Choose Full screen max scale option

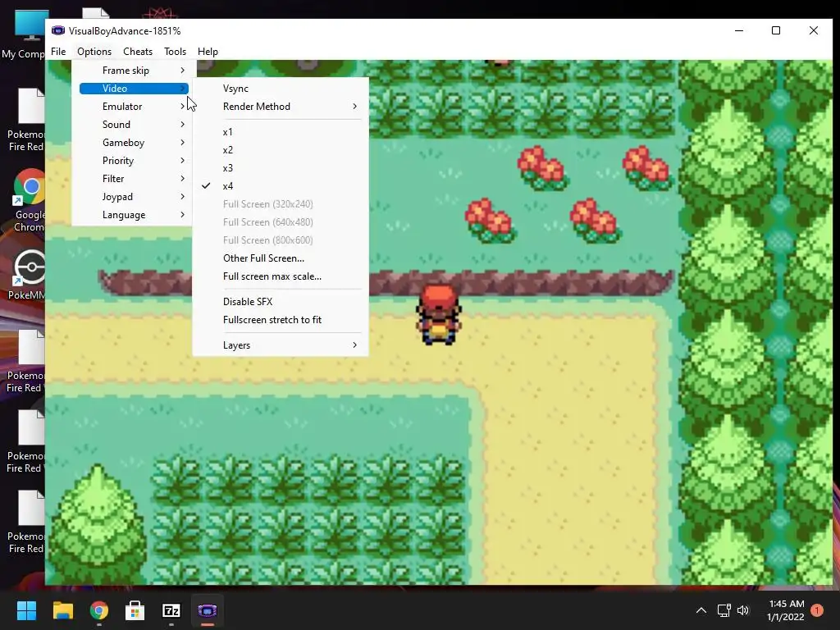[x=281, y=276]
